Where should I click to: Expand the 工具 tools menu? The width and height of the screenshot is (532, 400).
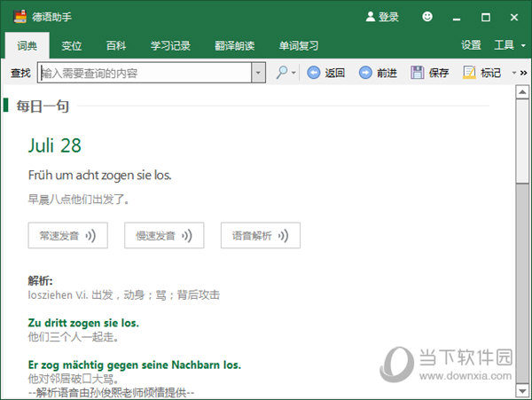point(510,44)
